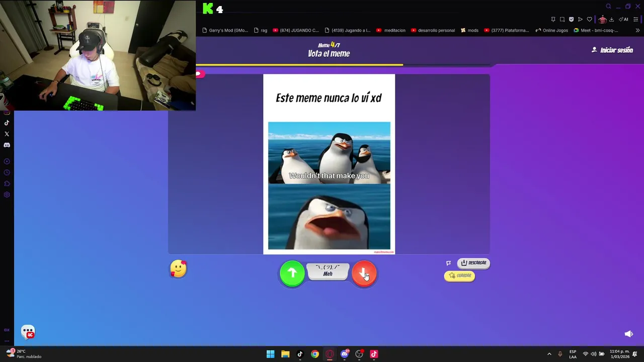Open the (3777) Plataforma... bookmark
The width and height of the screenshot is (644, 362).
506,30
